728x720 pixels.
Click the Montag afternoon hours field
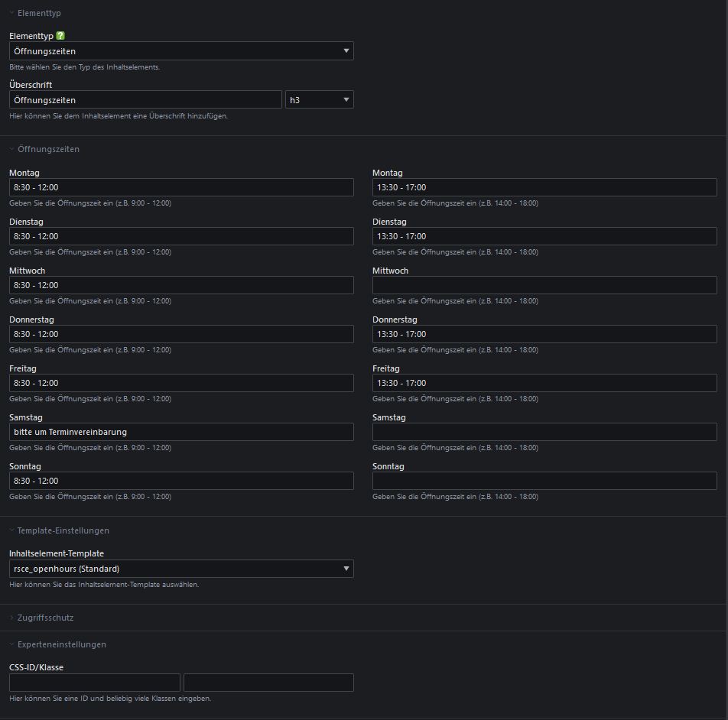(x=544, y=187)
